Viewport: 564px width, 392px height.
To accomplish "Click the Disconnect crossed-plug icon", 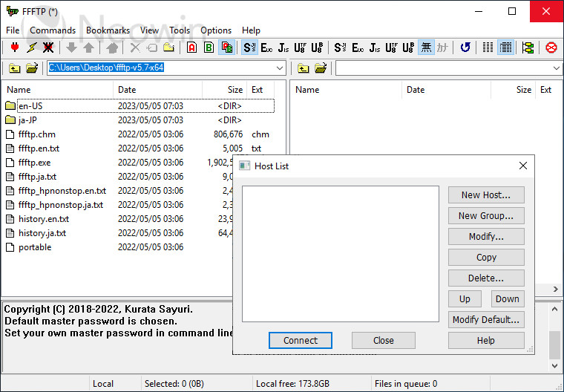I will [48, 48].
